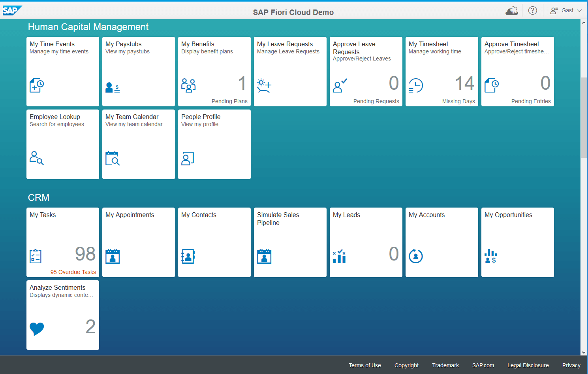Click My Appointments calendar person icon

tap(113, 256)
